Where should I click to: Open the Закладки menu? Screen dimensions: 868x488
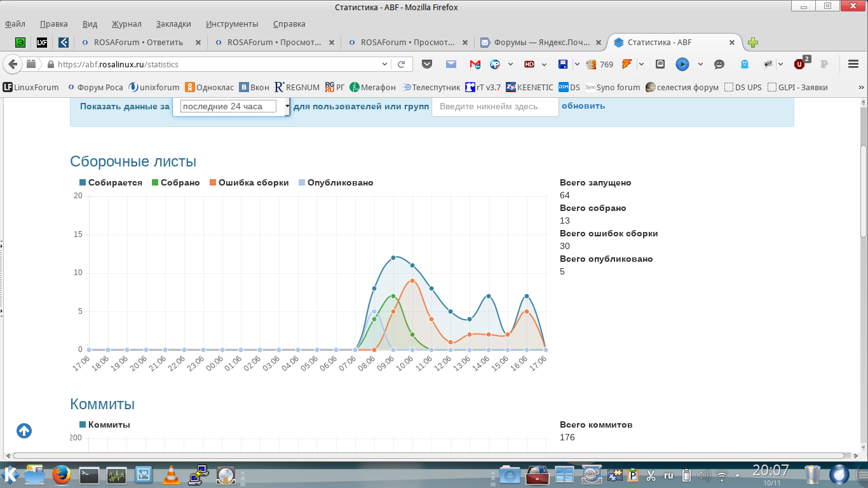(173, 24)
